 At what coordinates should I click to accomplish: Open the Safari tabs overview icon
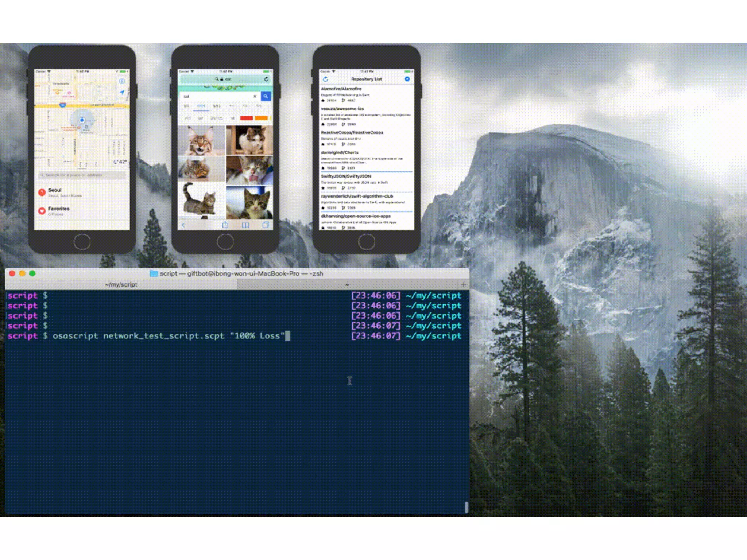click(266, 225)
